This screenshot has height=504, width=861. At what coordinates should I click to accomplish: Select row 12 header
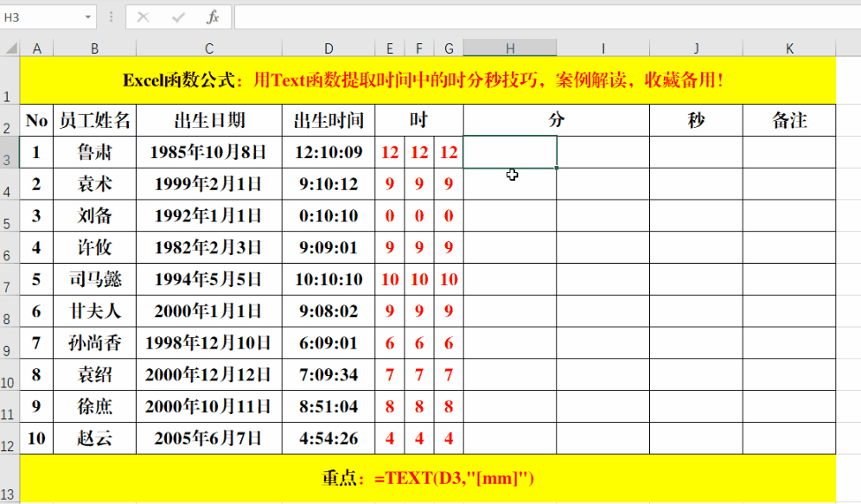click(10, 438)
